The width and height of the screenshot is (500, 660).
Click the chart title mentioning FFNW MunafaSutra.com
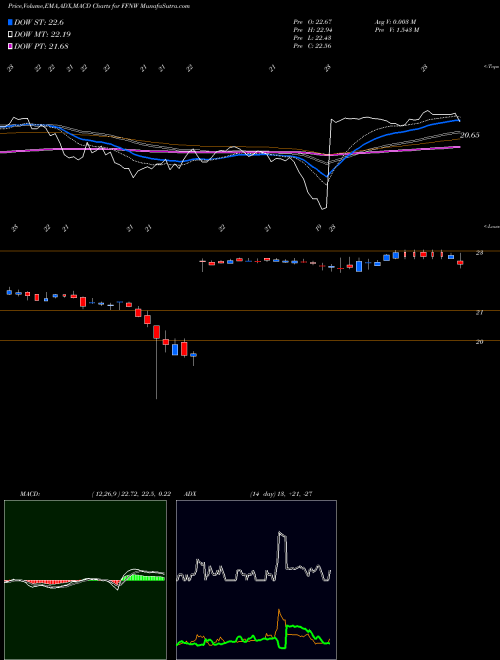98,6
